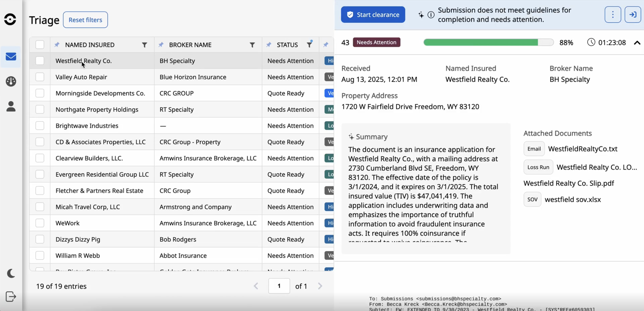Screen dimensions: 644x311
Task: Open the Status column filter
Action: point(309,44)
